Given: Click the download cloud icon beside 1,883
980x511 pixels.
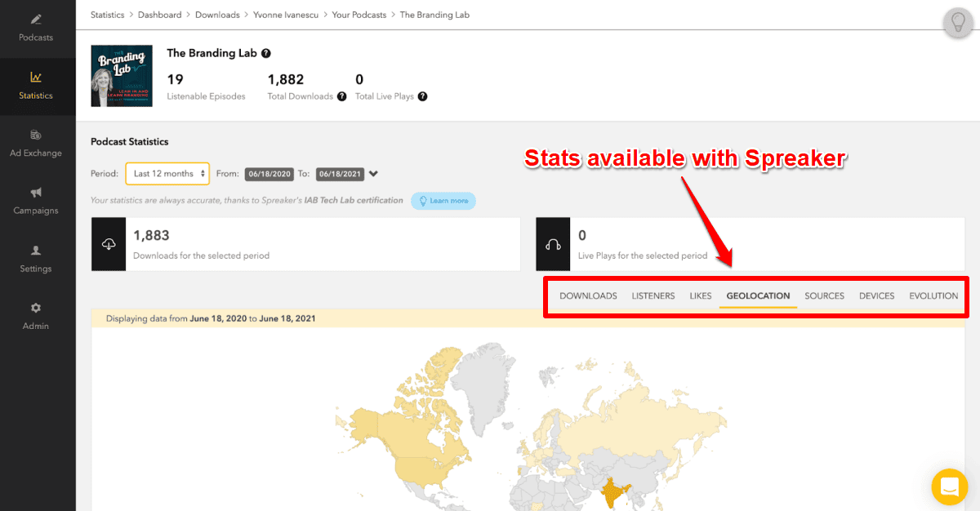Looking at the screenshot, I should (x=109, y=243).
